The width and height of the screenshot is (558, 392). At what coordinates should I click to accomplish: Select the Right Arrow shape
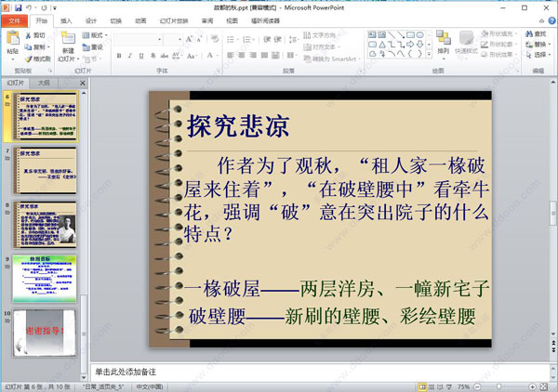[x=410, y=45]
